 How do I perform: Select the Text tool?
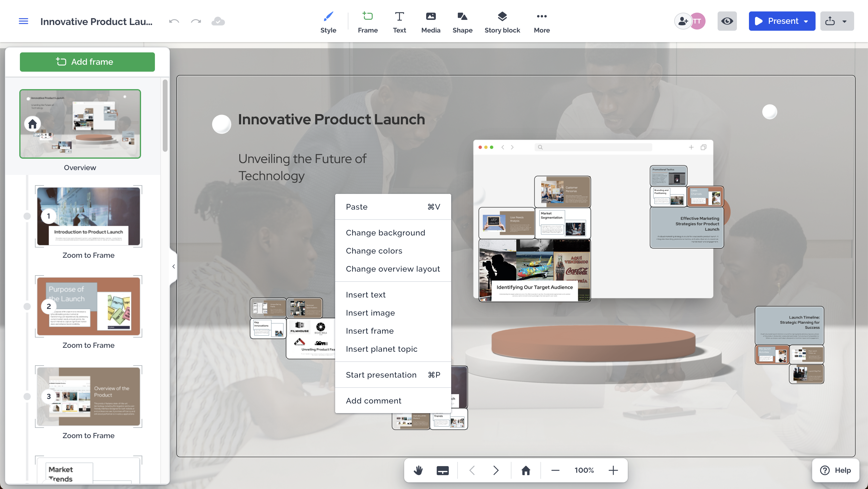point(399,22)
